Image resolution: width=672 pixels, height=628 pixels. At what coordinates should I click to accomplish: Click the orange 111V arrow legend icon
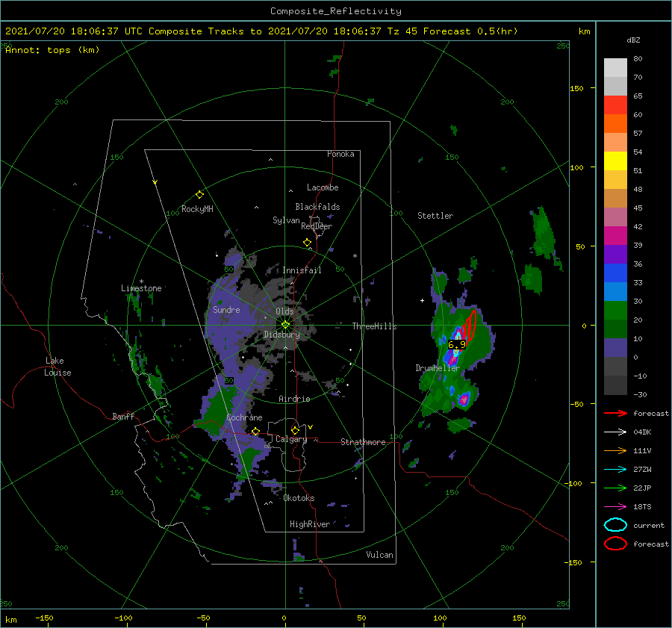click(615, 450)
